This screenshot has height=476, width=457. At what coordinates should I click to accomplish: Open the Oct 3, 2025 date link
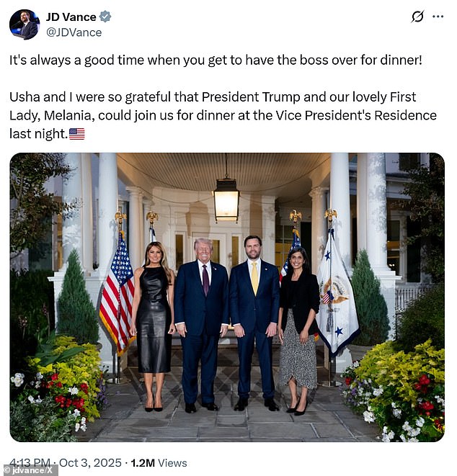coord(90,462)
